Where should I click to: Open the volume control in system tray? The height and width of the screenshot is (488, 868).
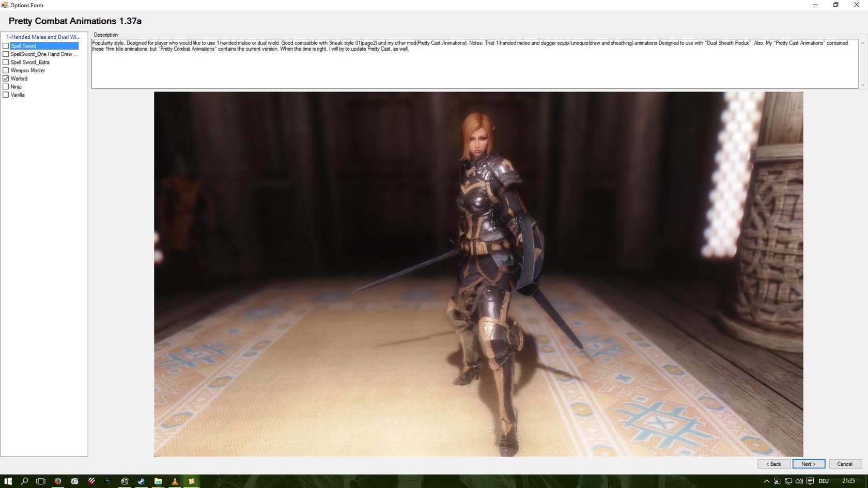click(x=799, y=481)
